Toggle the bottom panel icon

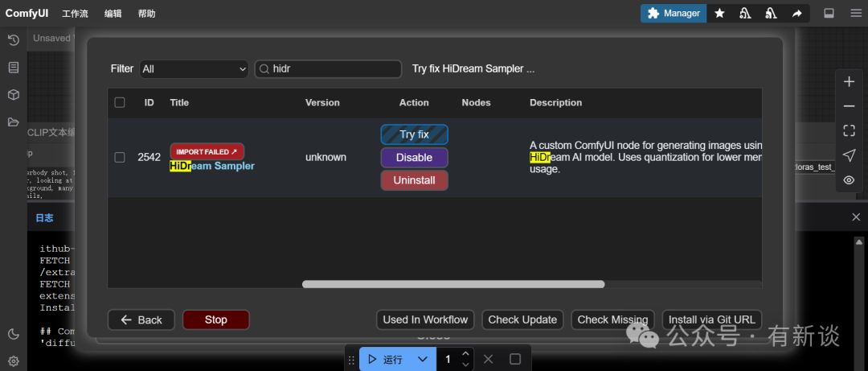coord(829,14)
